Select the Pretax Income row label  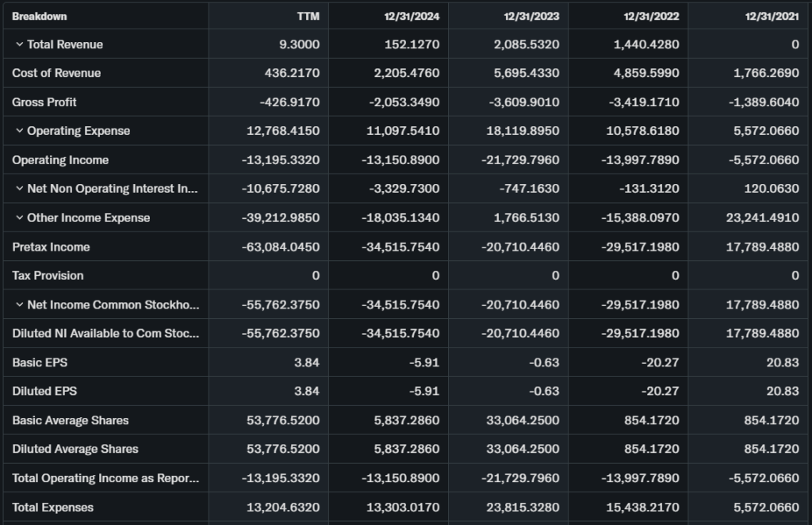click(51, 247)
